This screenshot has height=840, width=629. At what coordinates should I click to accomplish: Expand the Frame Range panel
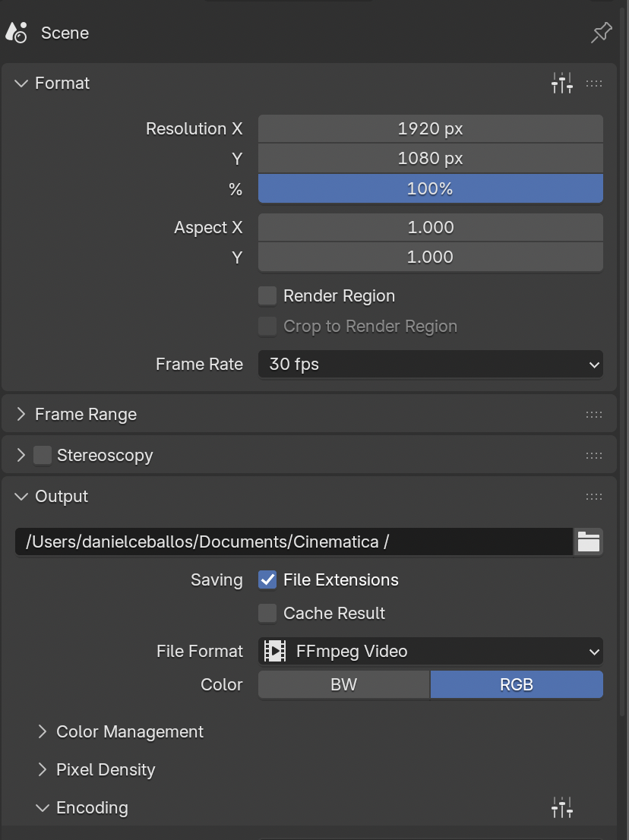[x=85, y=415]
